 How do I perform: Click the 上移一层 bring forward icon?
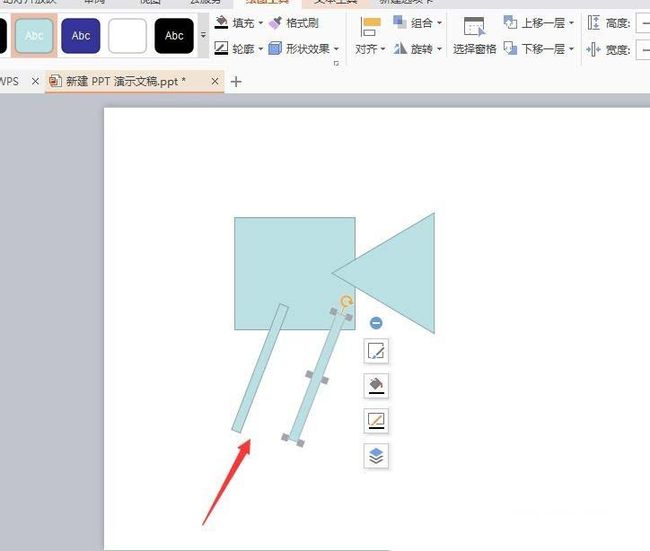click(510, 22)
